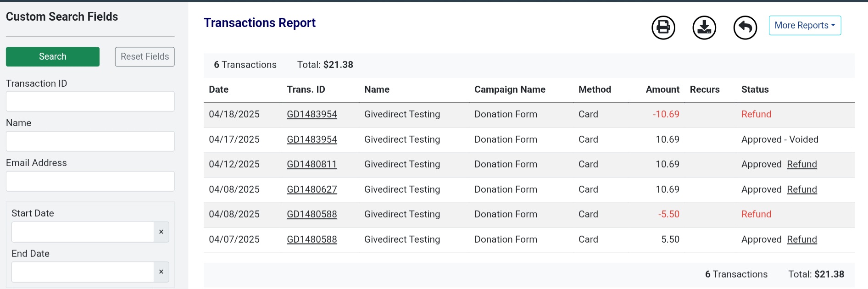Open the End Date picker field
This screenshot has width=868, height=289.
(83, 272)
